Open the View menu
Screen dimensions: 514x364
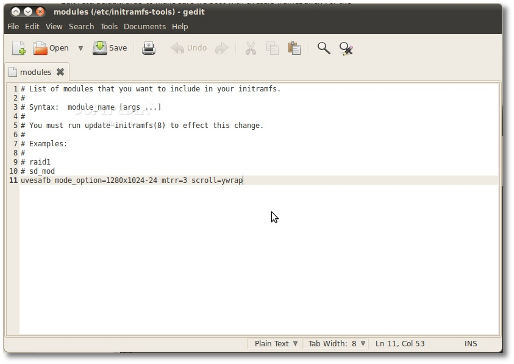54,26
